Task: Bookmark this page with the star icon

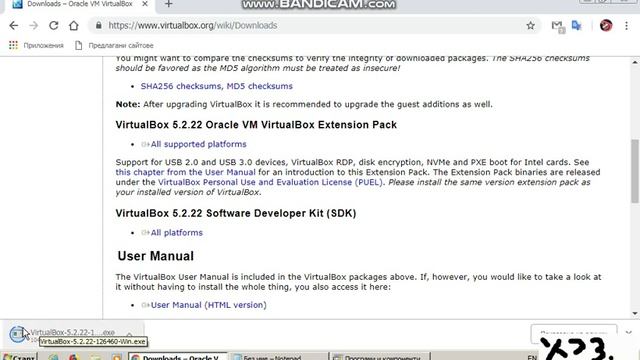Action: [530, 25]
